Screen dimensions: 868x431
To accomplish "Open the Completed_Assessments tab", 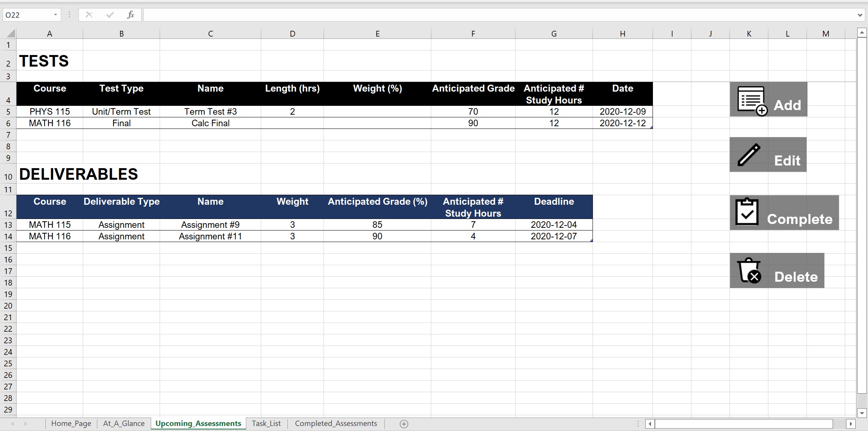I will (x=336, y=423).
